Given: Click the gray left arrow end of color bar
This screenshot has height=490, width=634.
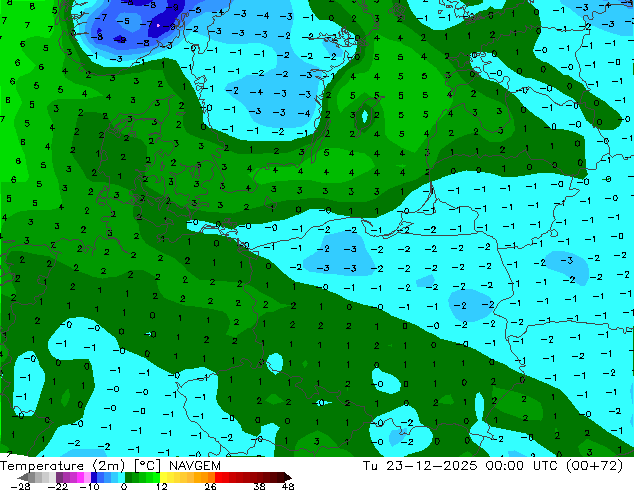Looking at the screenshot, I should [23, 477].
